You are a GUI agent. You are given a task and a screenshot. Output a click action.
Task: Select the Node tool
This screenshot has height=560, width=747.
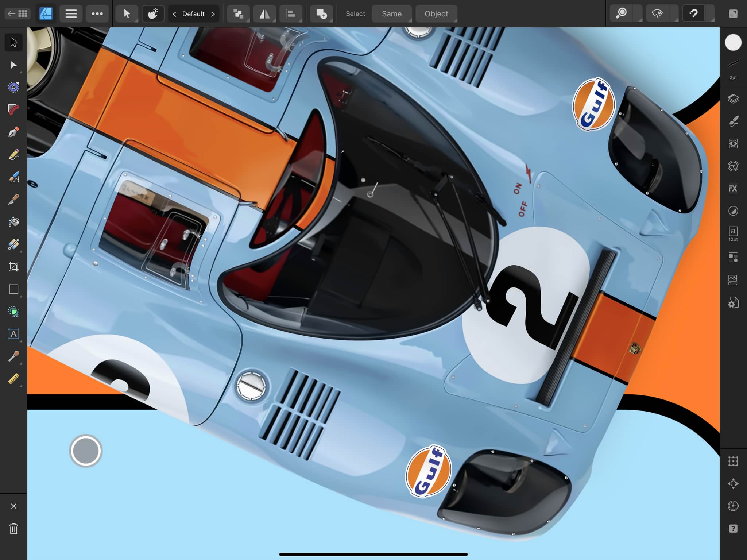point(13,65)
